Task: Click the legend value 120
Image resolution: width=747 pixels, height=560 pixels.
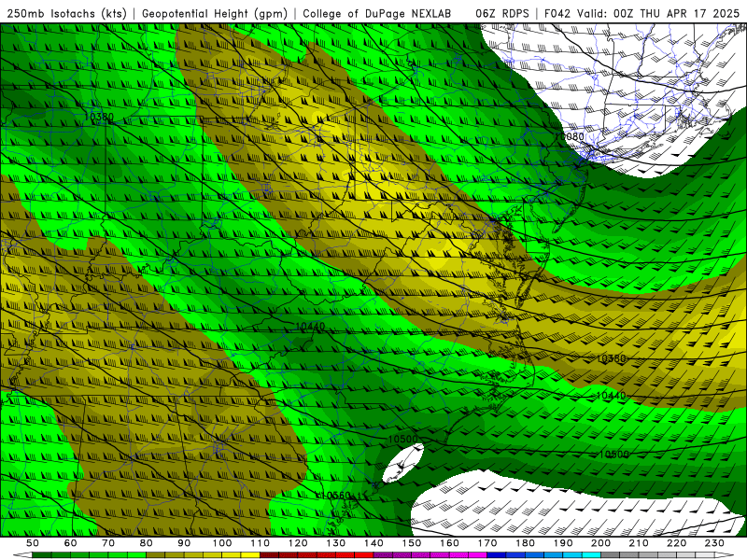Action: [298, 543]
